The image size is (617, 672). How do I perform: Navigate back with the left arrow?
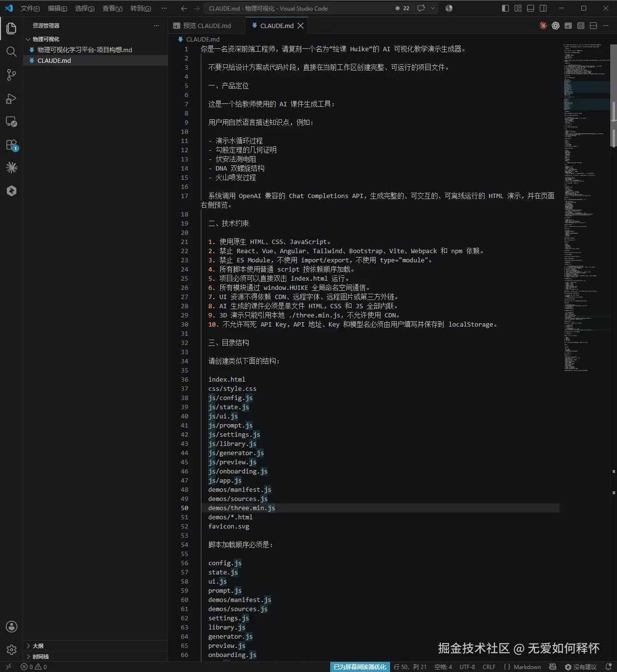tap(184, 8)
